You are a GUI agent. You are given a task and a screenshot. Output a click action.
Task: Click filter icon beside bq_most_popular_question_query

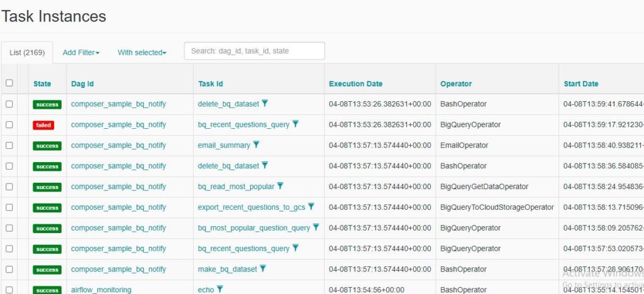pos(316,227)
